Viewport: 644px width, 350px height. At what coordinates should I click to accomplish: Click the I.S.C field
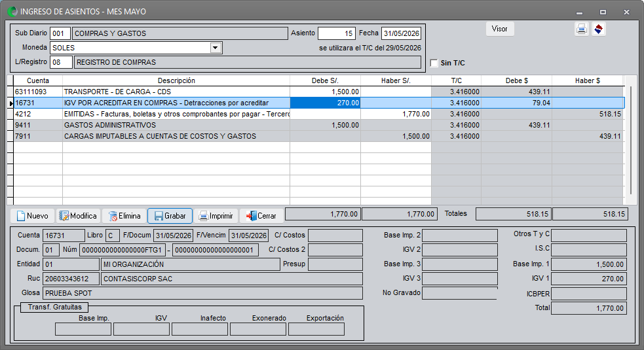click(589, 250)
